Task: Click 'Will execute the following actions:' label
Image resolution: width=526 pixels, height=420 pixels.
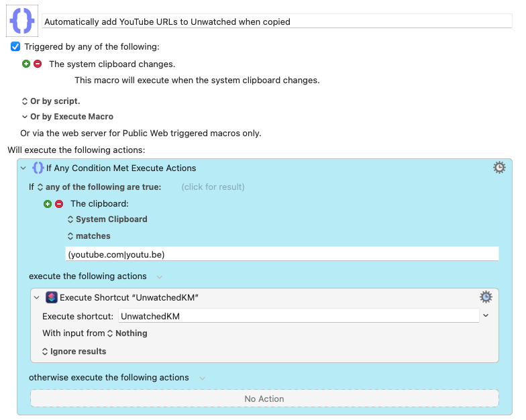Action: point(76,150)
